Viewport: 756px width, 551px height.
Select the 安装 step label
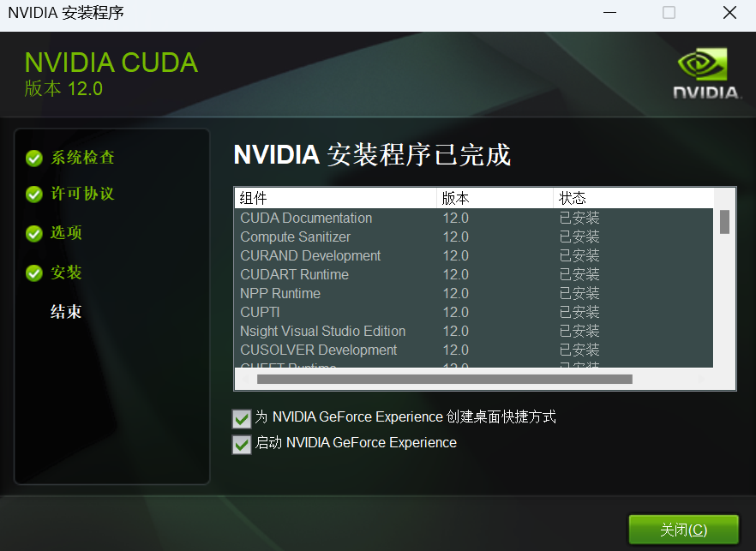pos(66,273)
